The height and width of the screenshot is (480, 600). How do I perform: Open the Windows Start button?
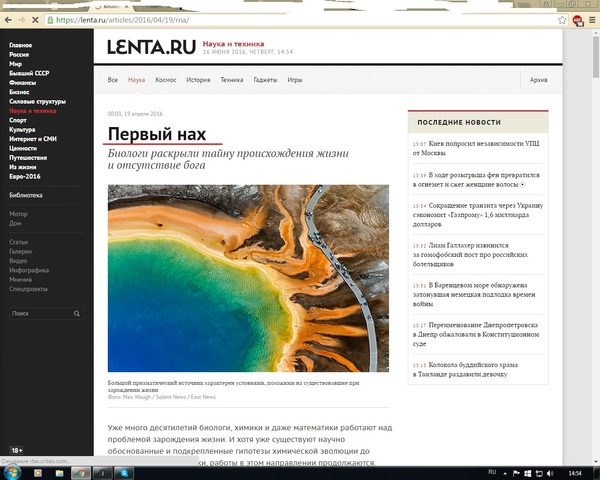coord(11,472)
